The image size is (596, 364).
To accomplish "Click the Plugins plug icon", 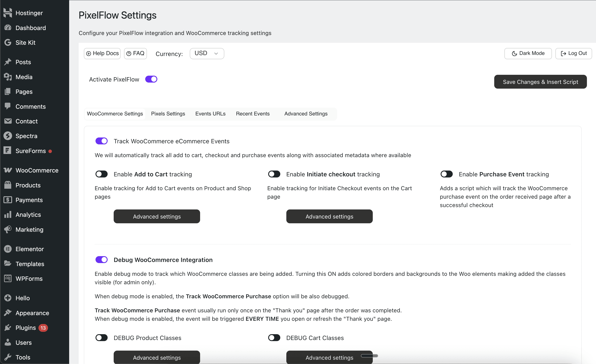I will tap(8, 327).
